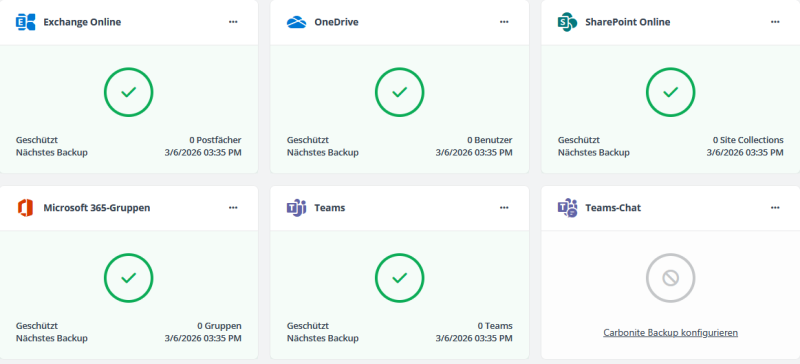Click Geschützt label in Microsoft 365-Gruppen
Viewport: 800px width, 364px height.
click(x=37, y=326)
